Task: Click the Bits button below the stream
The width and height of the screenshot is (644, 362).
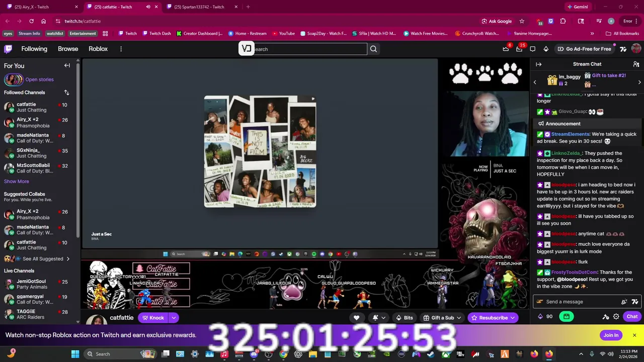Action: point(405,318)
